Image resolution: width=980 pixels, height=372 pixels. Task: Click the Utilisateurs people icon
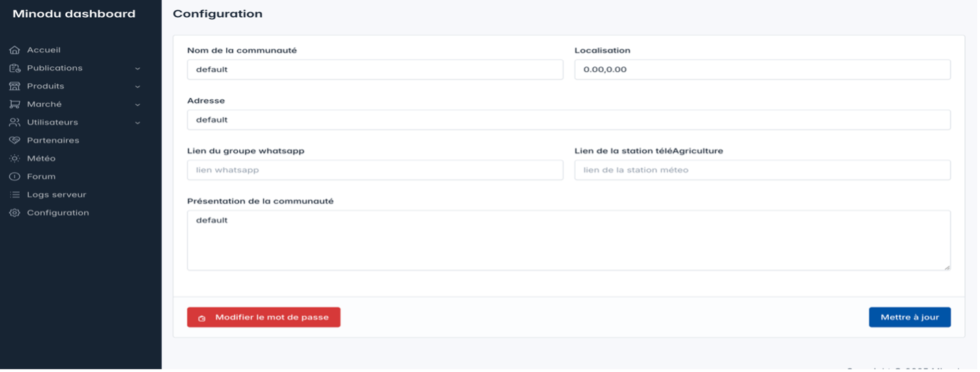pos(14,123)
